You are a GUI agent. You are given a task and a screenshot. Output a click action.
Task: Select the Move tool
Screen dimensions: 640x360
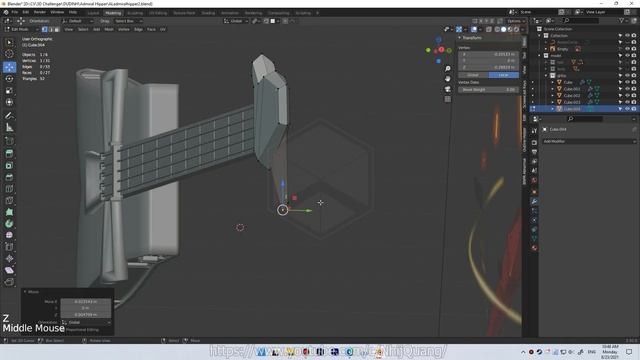9,67
